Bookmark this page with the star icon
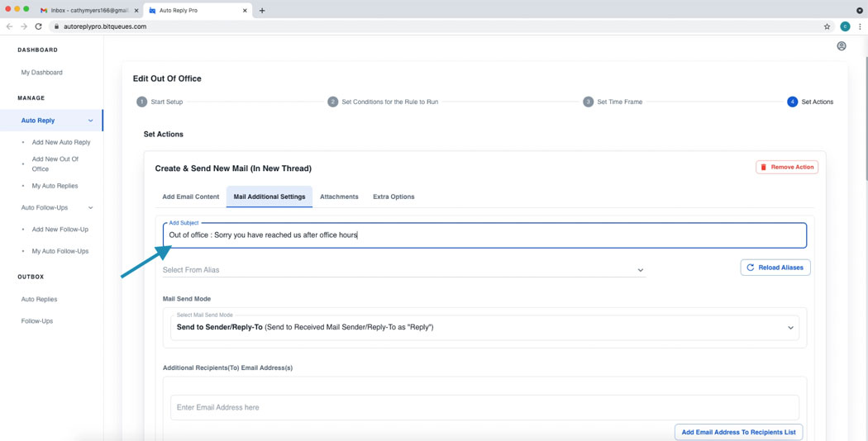Viewport: 868px width, 441px height. point(827,26)
